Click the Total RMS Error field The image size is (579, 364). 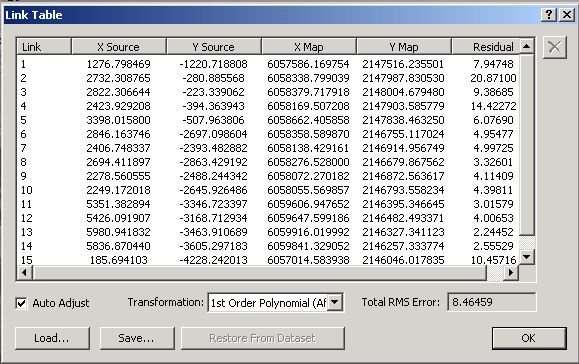[491, 302]
